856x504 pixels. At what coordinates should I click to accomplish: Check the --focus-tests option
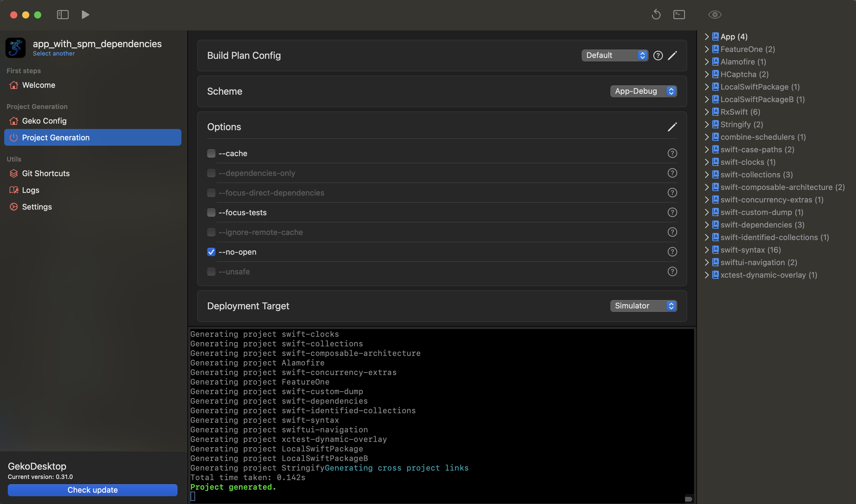pyautogui.click(x=211, y=213)
